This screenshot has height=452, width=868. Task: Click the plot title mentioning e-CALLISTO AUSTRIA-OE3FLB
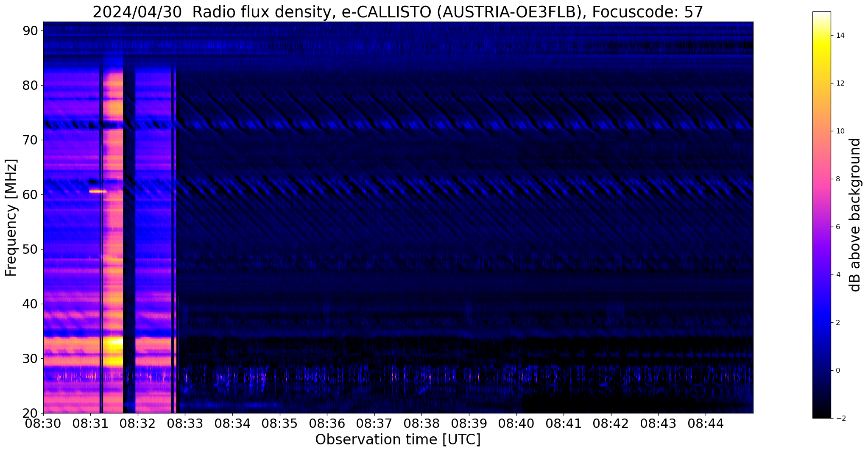tap(398, 12)
